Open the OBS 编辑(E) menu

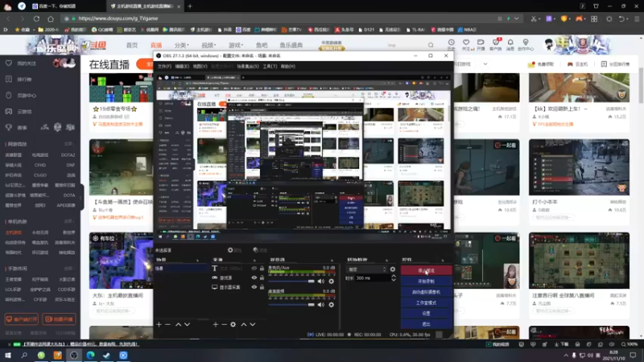182,66
